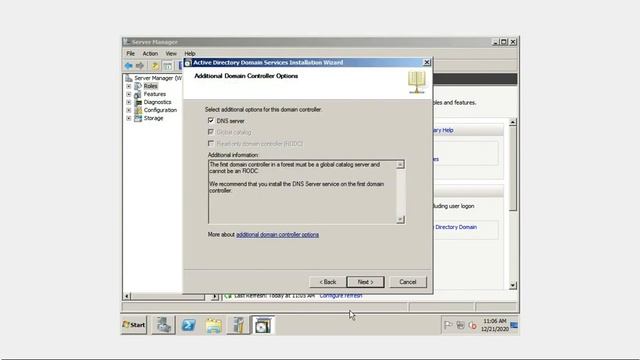Open Server Manager from the taskbar
The width and height of the screenshot is (640, 360).
click(163, 325)
